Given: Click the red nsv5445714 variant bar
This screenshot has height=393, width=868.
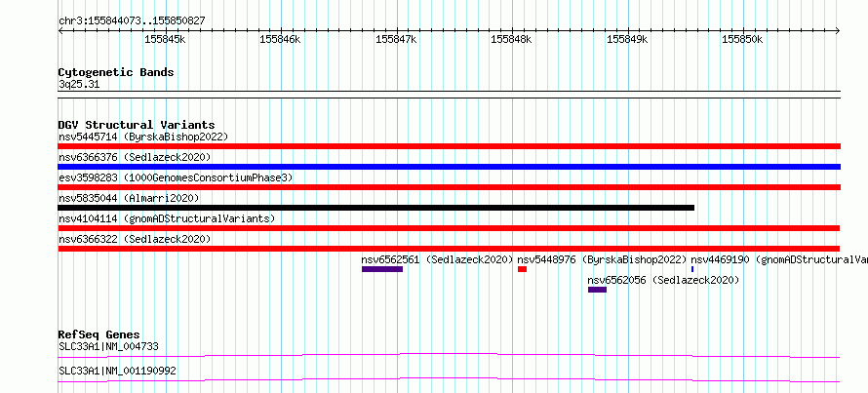Looking at the screenshot, I should 449,146.
